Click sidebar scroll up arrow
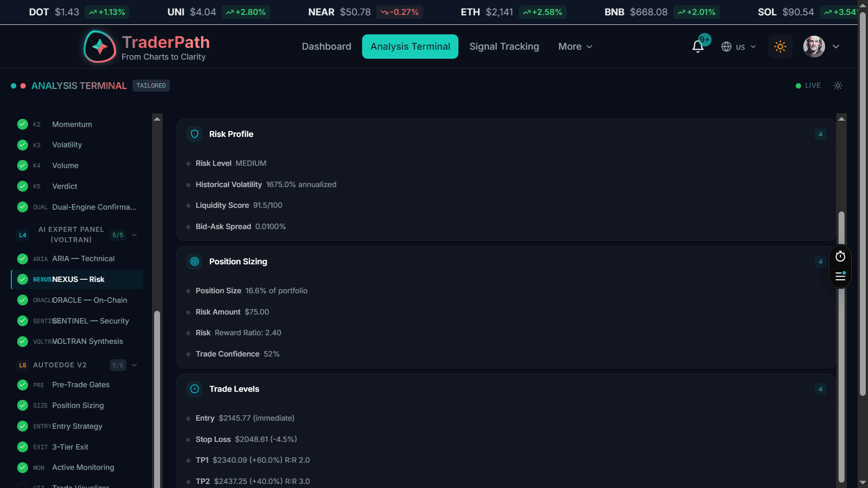The image size is (868, 488). 157,119
